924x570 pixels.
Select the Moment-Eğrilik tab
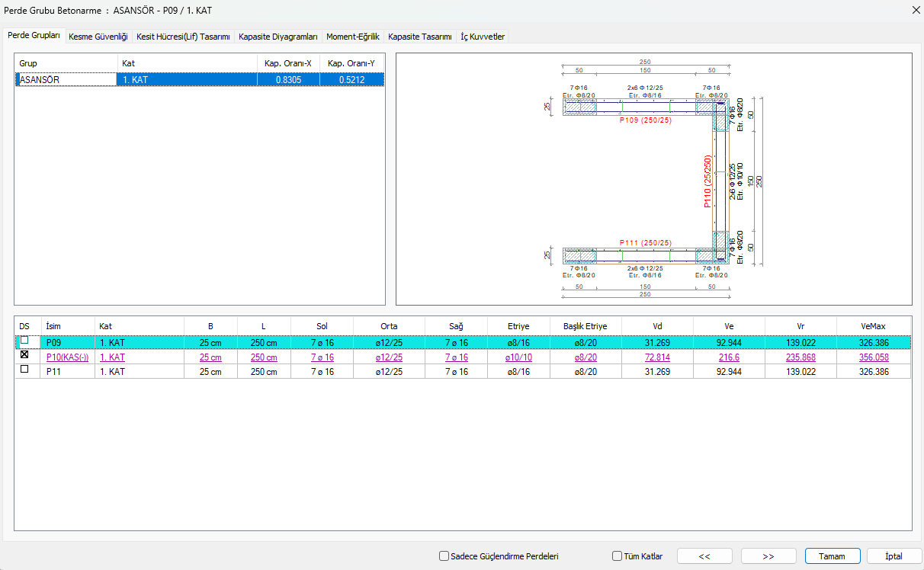pos(352,37)
